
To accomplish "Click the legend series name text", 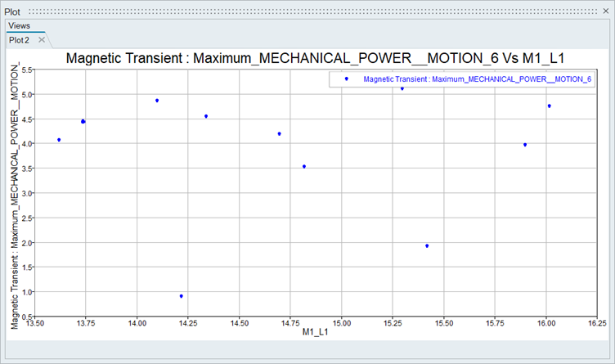I will tap(478, 79).
